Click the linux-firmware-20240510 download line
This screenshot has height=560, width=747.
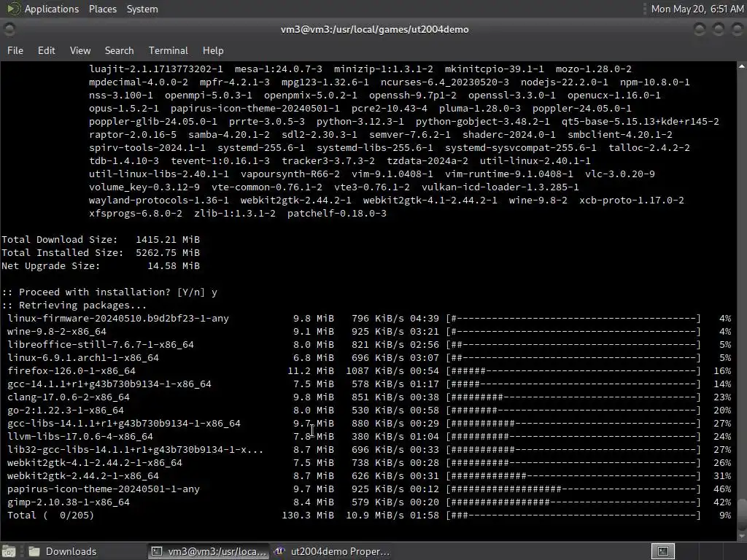pos(368,318)
